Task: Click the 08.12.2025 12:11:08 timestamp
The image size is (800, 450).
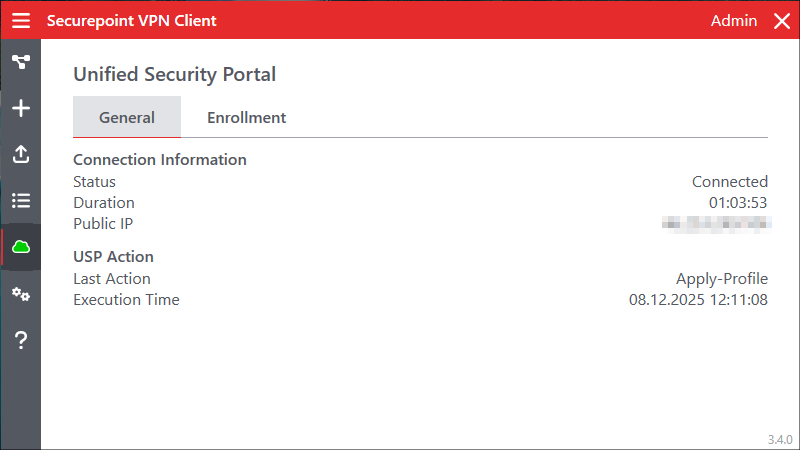Action: click(698, 299)
